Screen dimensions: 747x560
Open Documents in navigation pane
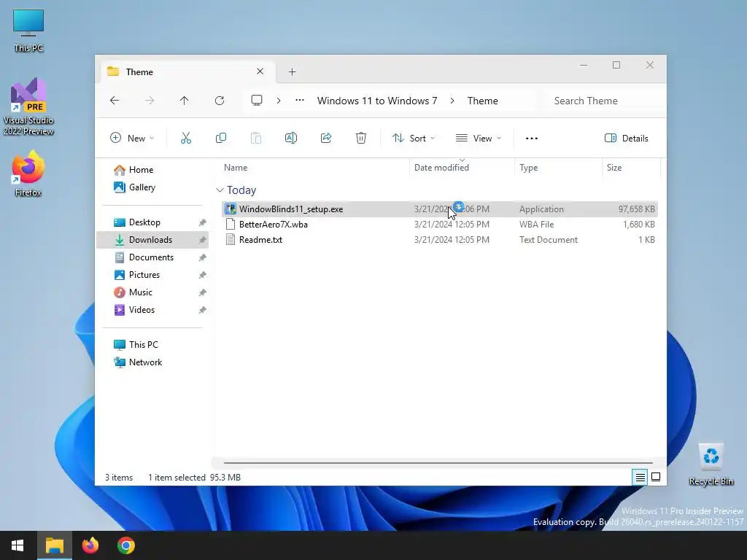point(152,257)
